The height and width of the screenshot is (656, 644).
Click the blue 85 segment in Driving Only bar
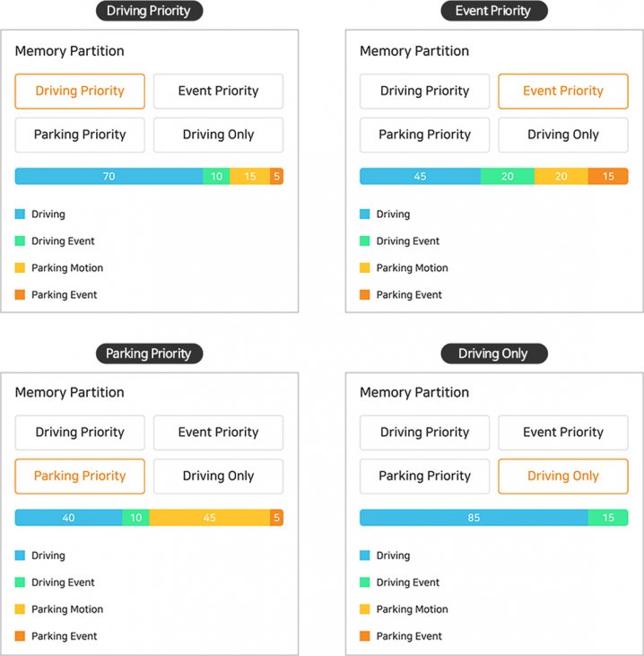pyautogui.click(x=474, y=517)
